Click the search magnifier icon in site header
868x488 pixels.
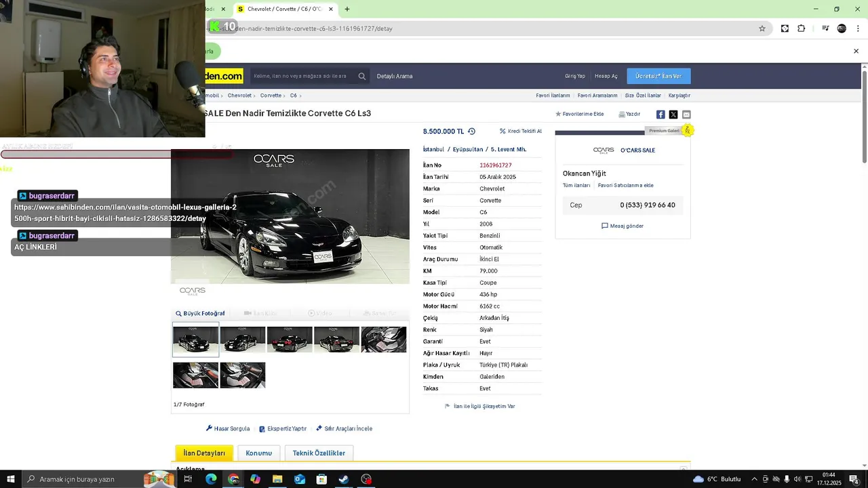[362, 76]
